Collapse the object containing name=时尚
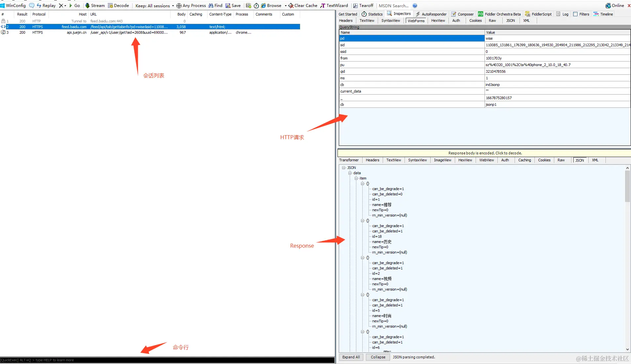 click(363, 295)
